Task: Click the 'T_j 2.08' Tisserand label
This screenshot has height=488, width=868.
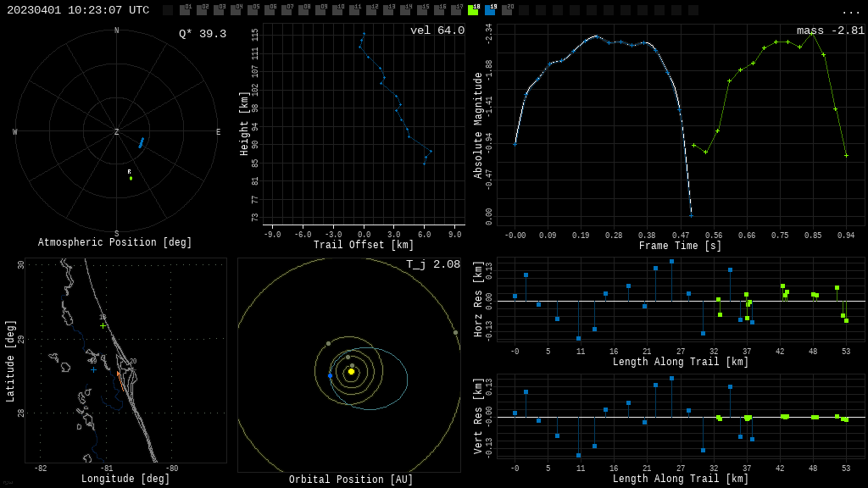Action: coord(432,265)
